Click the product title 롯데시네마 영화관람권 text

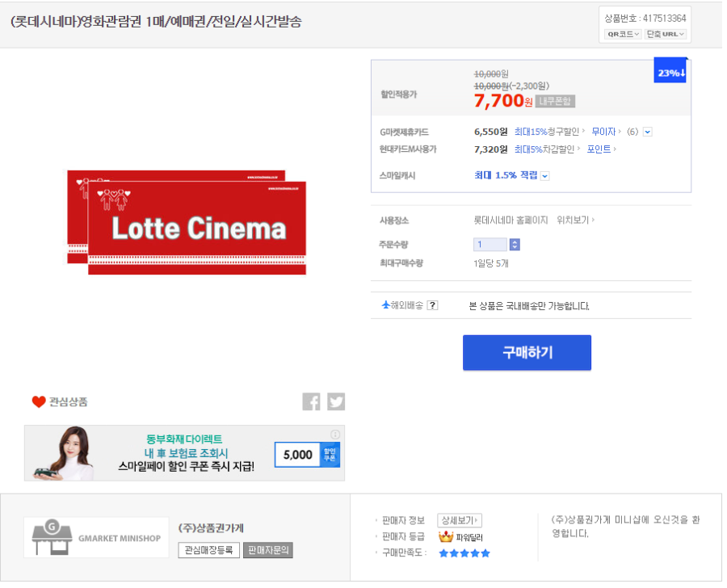(x=156, y=21)
